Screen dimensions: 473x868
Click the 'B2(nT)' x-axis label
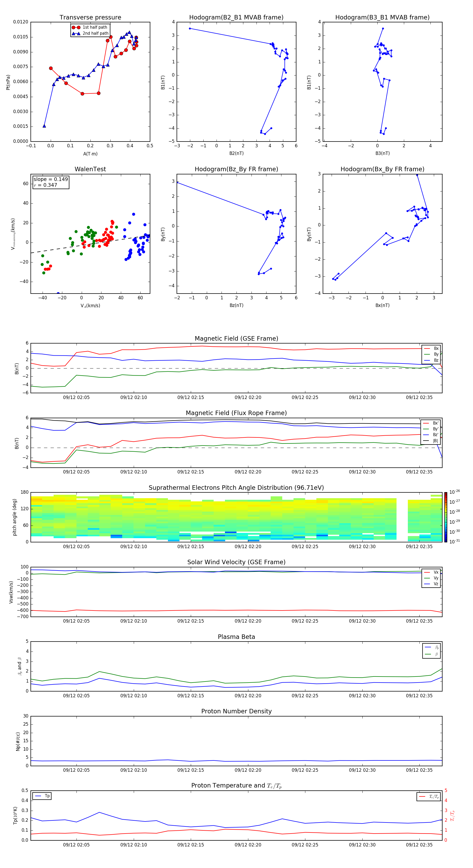[x=236, y=153]
